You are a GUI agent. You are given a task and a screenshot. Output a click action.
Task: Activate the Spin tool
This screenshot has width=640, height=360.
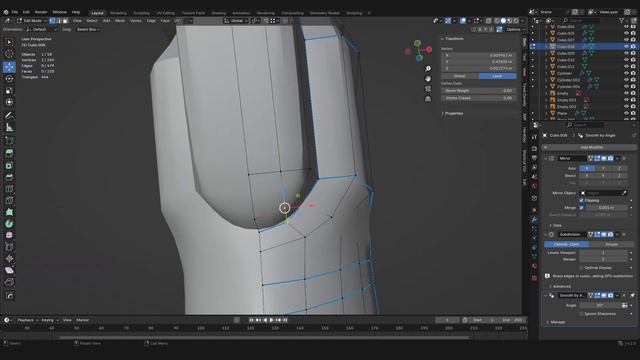coord(9,224)
